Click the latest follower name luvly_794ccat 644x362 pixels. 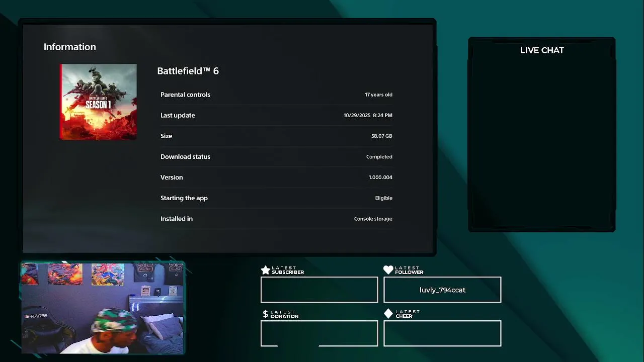[x=442, y=290]
